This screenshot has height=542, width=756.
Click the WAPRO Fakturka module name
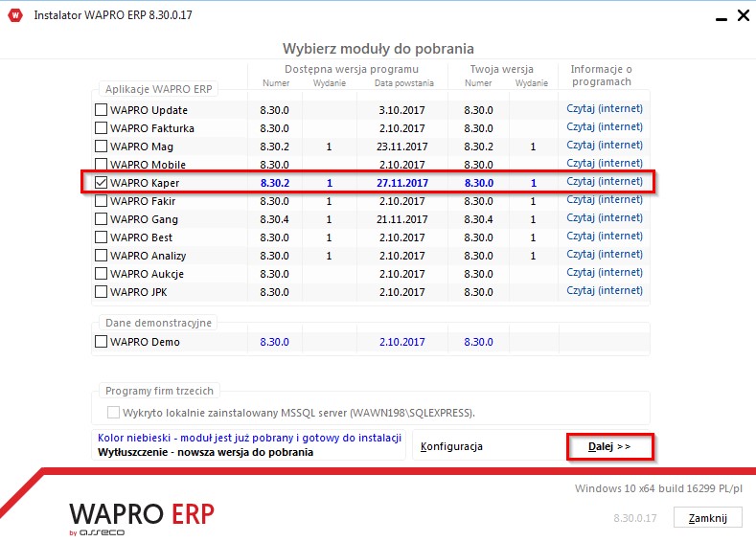point(152,128)
